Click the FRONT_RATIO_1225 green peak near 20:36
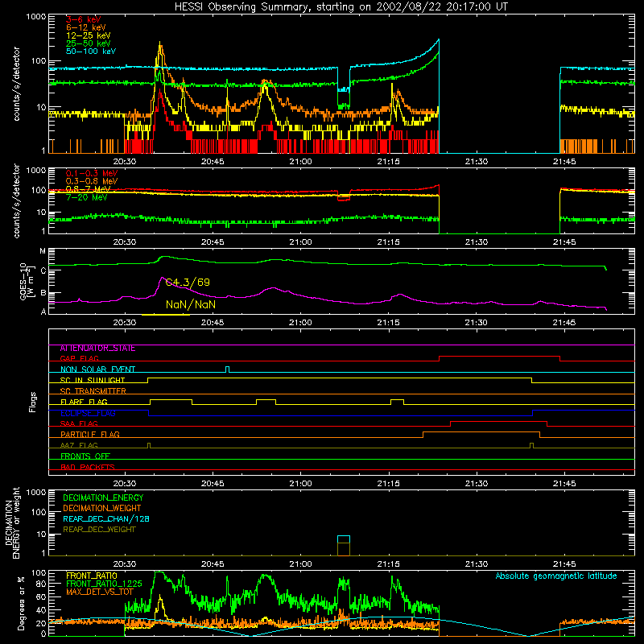 (159, 572)
